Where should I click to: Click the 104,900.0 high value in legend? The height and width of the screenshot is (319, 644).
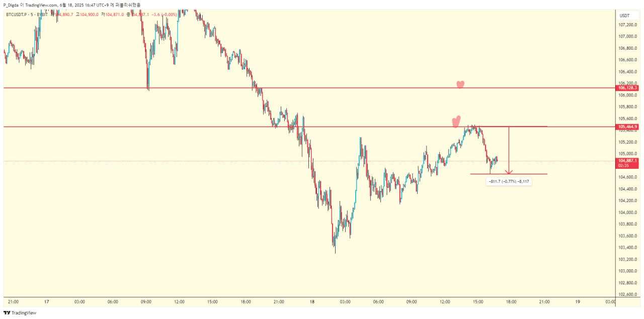click(89, 15)
